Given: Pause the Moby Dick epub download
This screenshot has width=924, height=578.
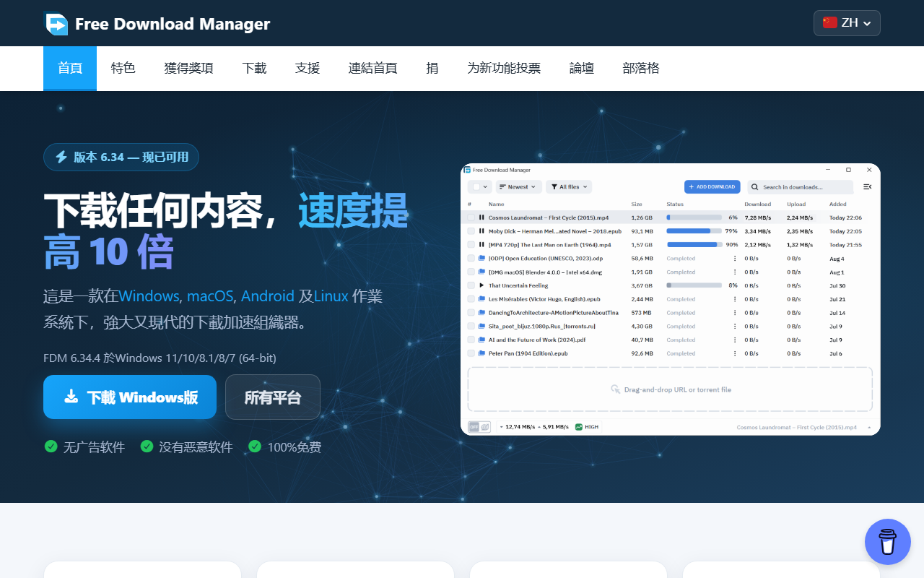Looking at the screenshot, I should click(481, 231).
